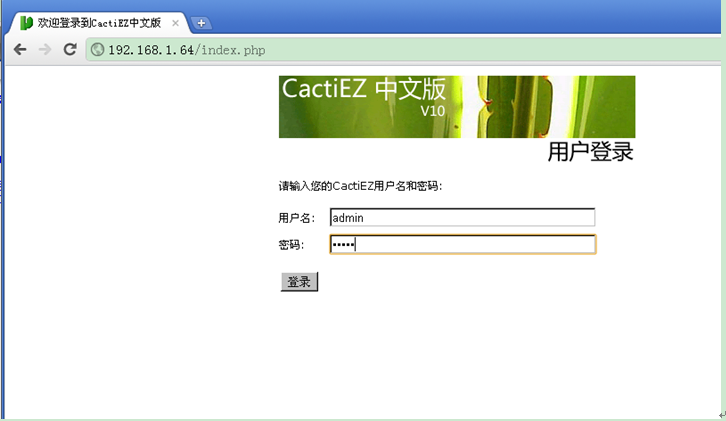Viewport: 726px width, 421px height.
Task: Open a new tab with the plus button
Action: (x=201, y=23)
